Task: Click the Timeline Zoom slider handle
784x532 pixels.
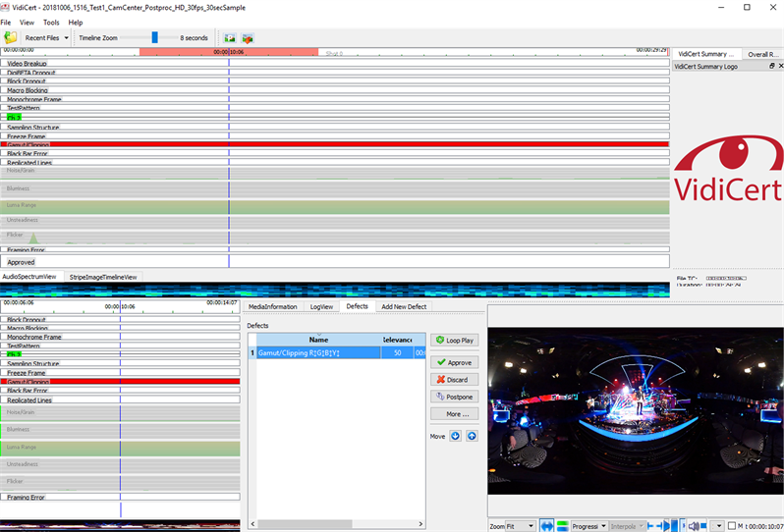Action: (154, 37)
